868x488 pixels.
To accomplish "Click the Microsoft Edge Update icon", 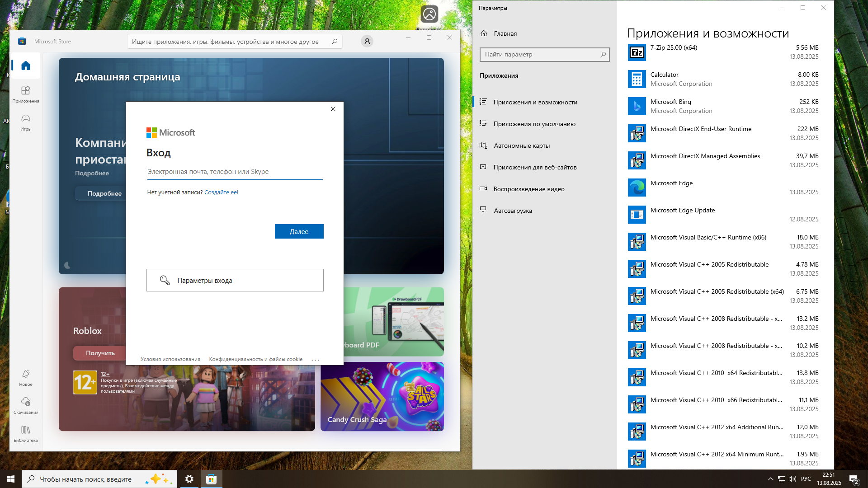I will click(x=637, y=215).
